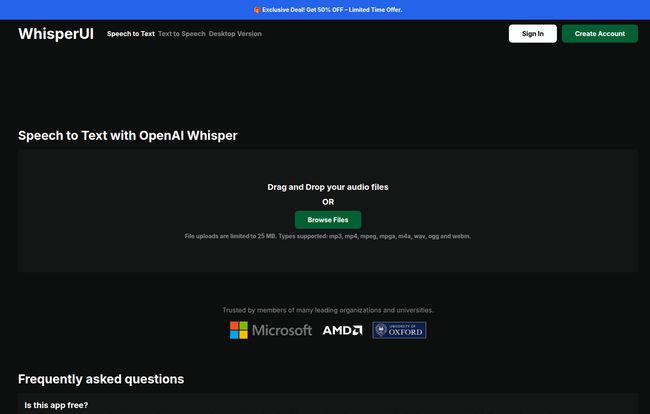Click the Drag and Drop audio files area
This screenshot has width=650, height=414.
pos(327,211)
